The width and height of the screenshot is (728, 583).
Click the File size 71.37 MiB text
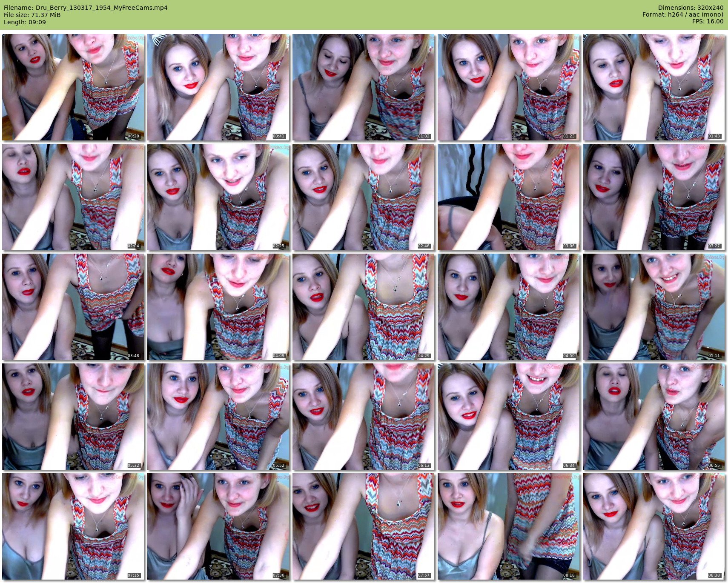click(32, 15)
